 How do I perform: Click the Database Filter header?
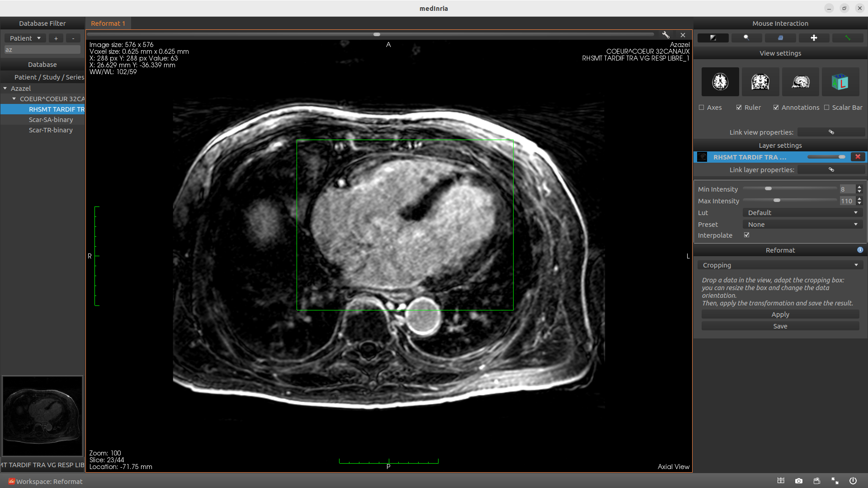point(42,23)
